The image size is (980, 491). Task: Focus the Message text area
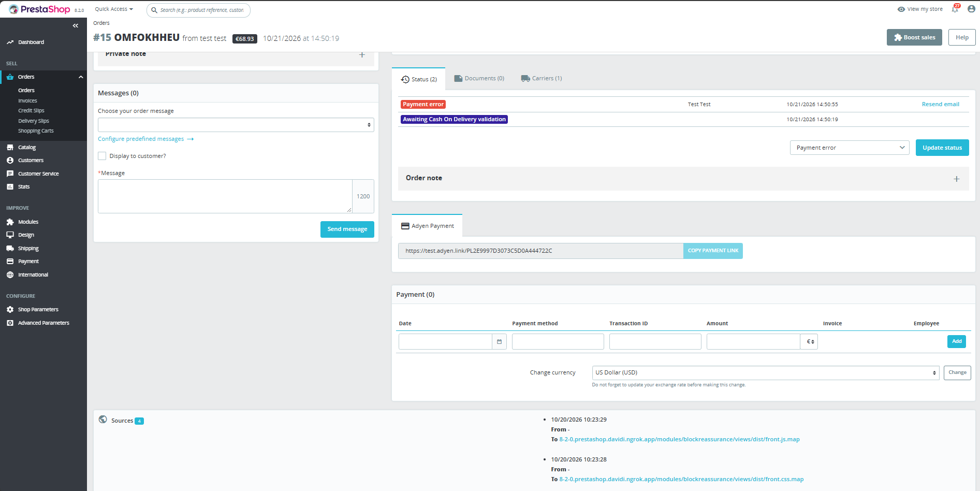pyautogui.click(x=225, y=196)
